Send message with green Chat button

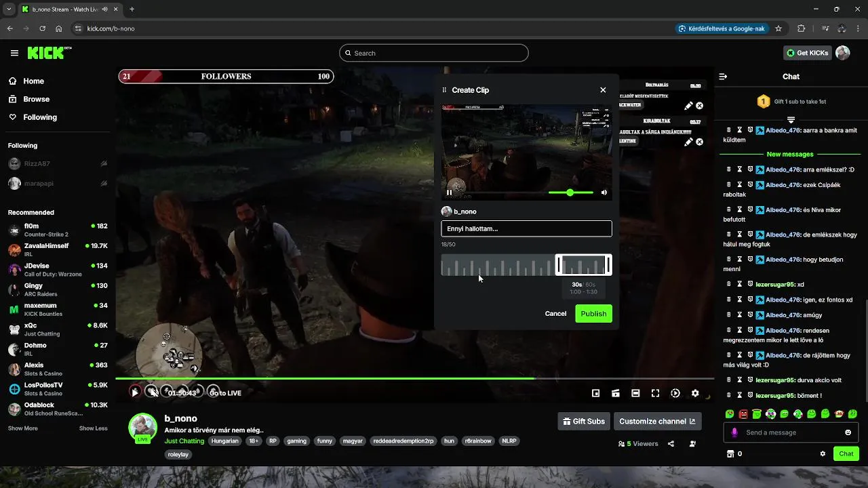pyautogui.click(x=846, y=453)
